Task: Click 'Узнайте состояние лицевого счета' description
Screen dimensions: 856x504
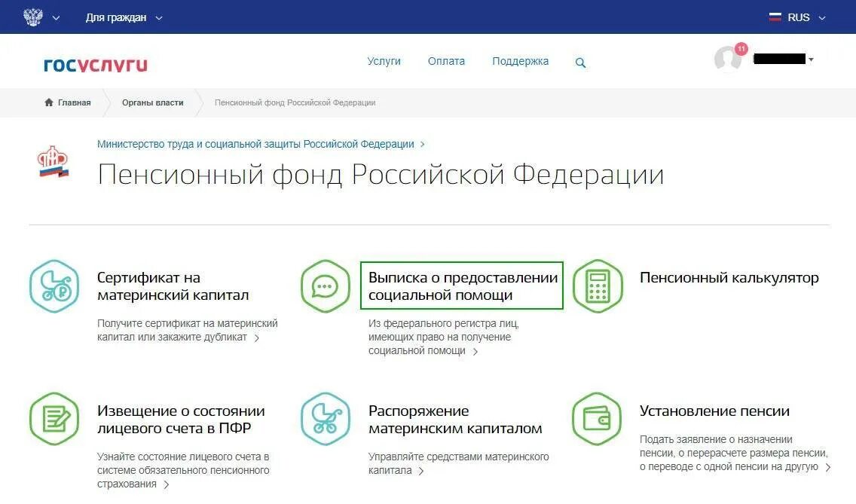Action: tap(183, 470)
